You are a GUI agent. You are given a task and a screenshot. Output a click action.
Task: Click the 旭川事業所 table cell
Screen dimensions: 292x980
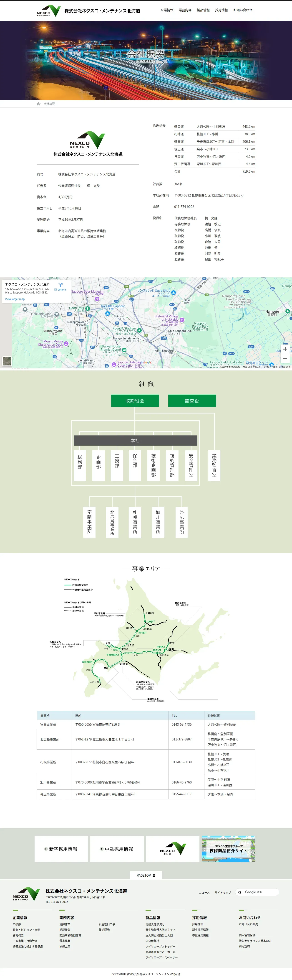[54, 782]
